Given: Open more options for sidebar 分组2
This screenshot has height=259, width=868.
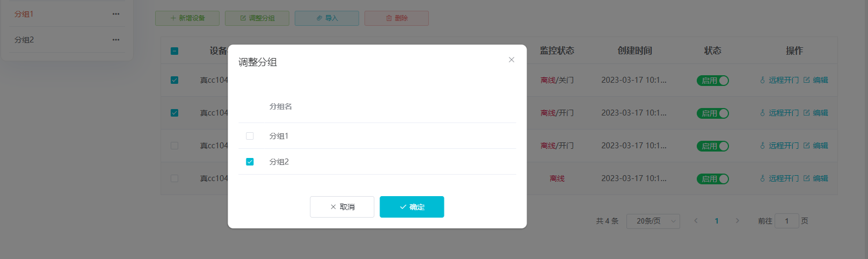Looking at the screenshot, I should (116, 40).
